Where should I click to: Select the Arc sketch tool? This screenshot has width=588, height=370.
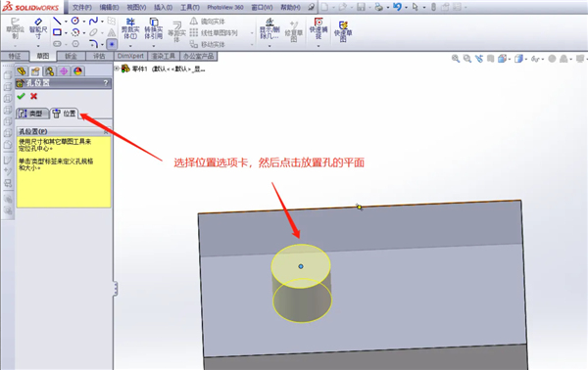(75, 32)
